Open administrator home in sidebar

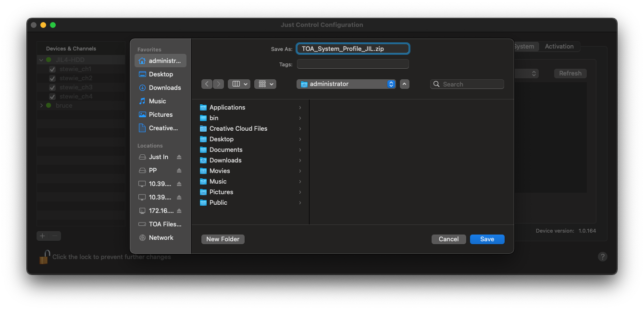[x=160, y=61]
